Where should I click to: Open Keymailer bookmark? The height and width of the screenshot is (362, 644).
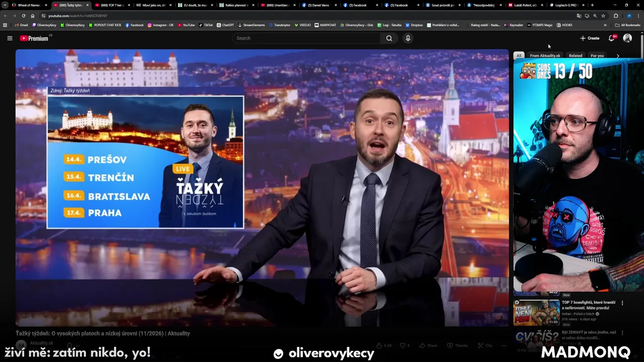514,25
